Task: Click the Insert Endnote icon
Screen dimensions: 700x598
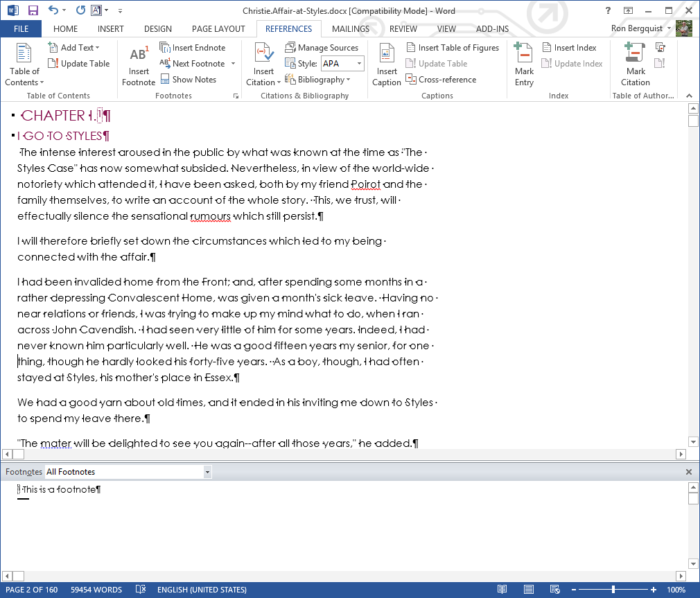Action: (165, 48)
